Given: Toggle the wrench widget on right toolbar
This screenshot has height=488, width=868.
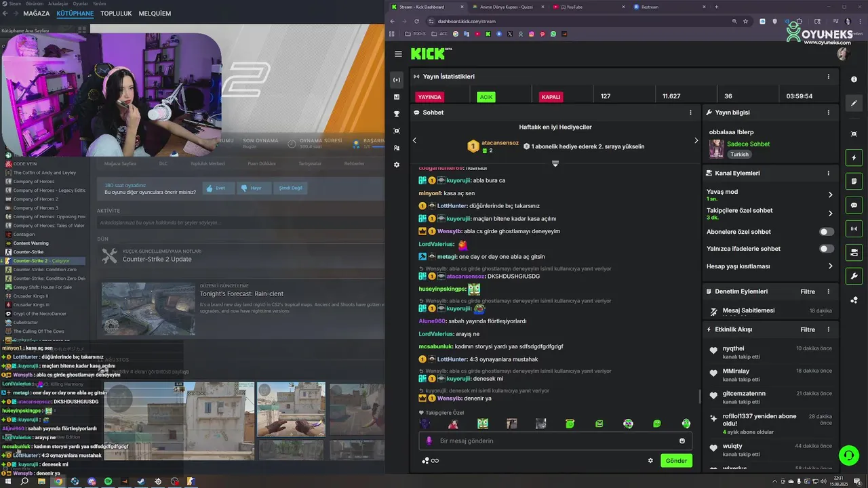Looking at the screenshot, I should click(x=854, y=276).
